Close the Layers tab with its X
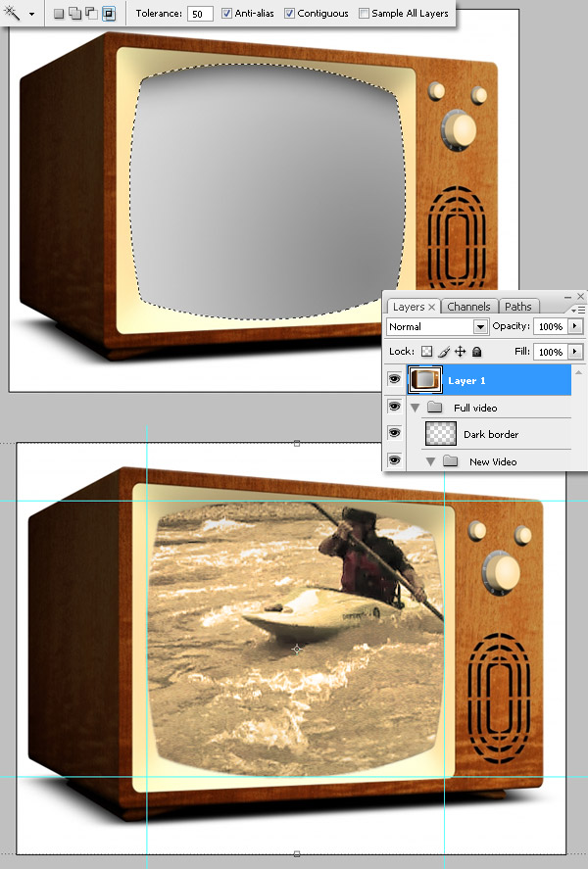 [432, 307]
